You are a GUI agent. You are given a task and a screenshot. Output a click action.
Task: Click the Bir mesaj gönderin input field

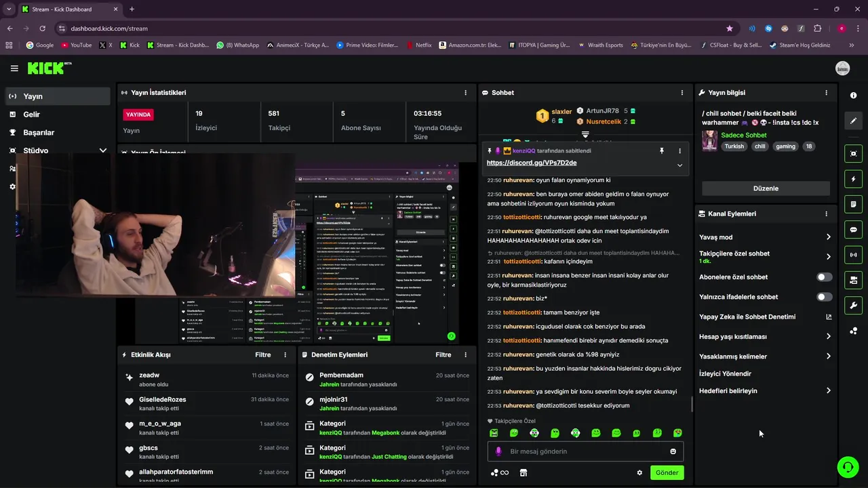tap(585, 451)
